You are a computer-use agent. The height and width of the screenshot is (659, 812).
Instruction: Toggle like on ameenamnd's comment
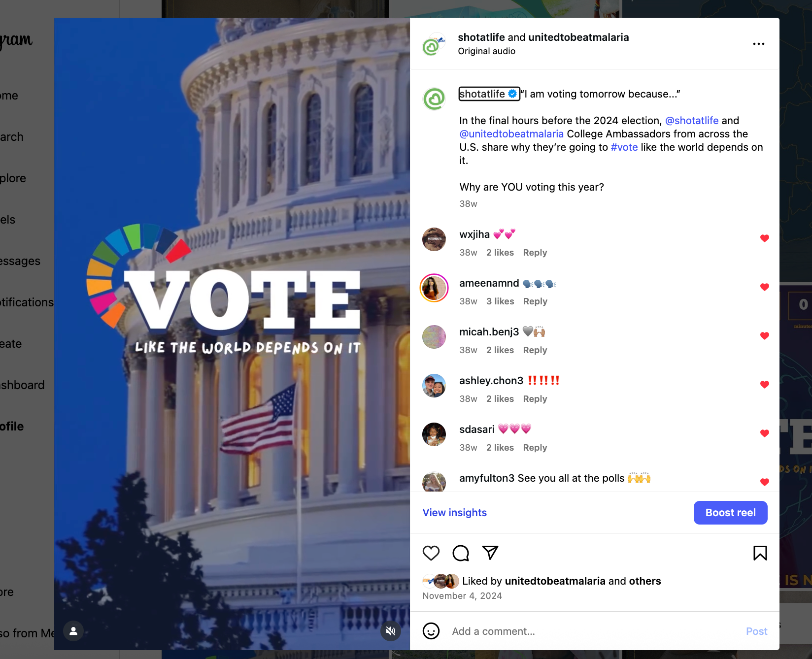tap(765, 287)
